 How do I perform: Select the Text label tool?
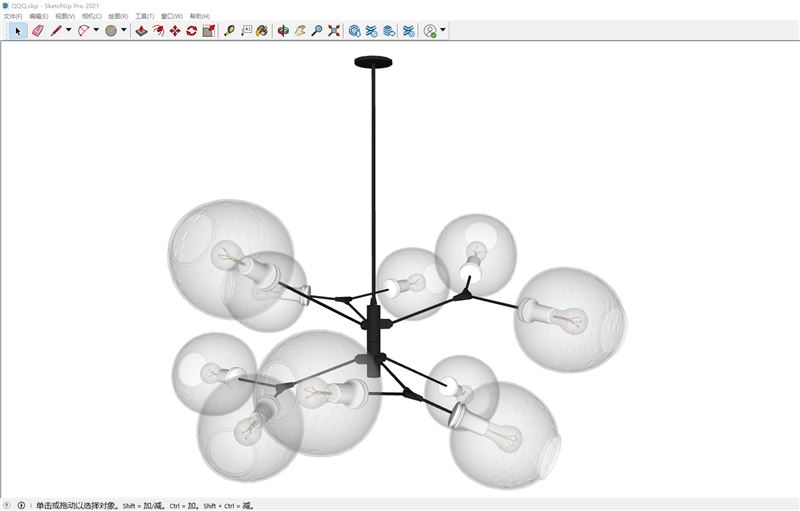(246, 31)
